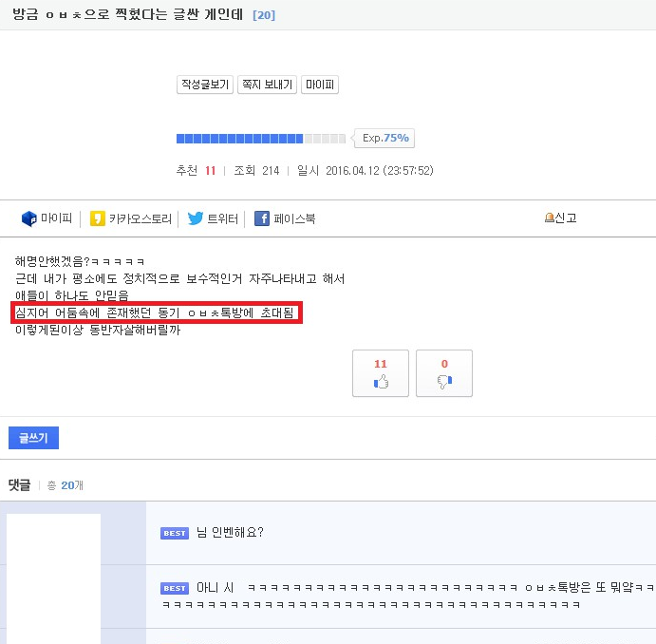The width and height of the screenshot is (656, 644).
Task: Share the post with the Twitter bird icon
Action: point(196,218)
